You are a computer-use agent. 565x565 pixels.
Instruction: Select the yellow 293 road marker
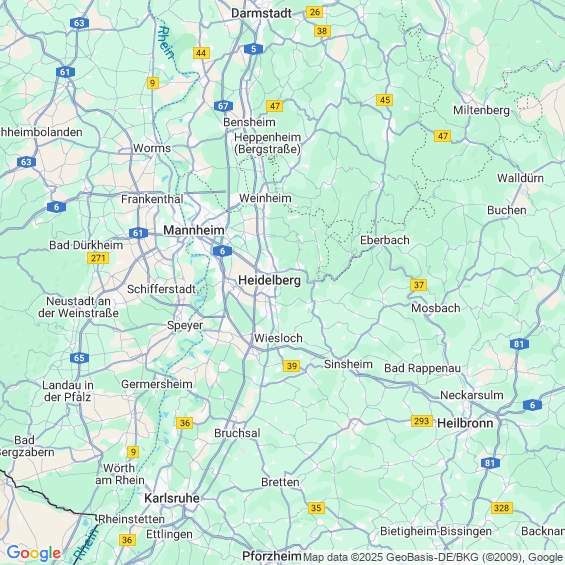pos(422,421)
